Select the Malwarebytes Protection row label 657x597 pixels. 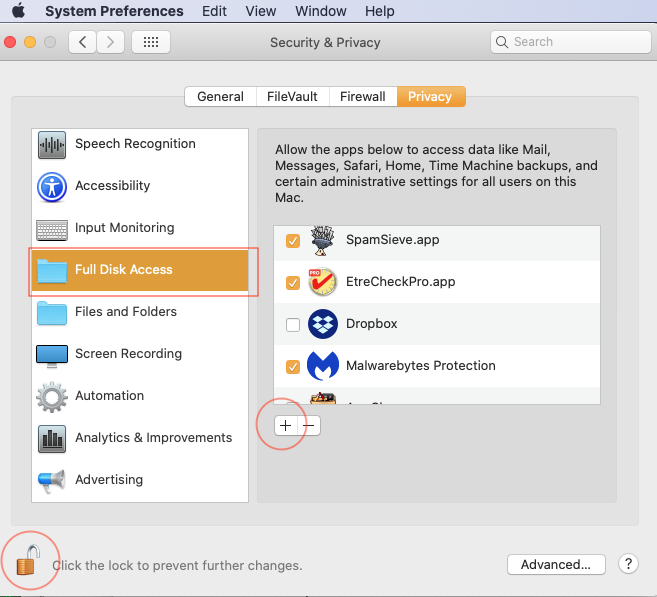click(x=421, y=365)
